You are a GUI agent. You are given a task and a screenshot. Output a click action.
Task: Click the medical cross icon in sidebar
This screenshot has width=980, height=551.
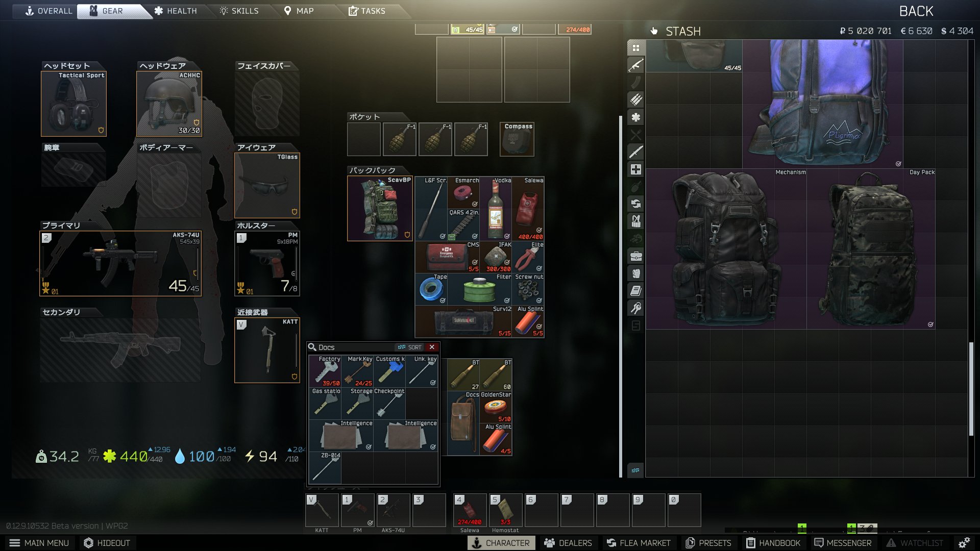click(635, 170)
